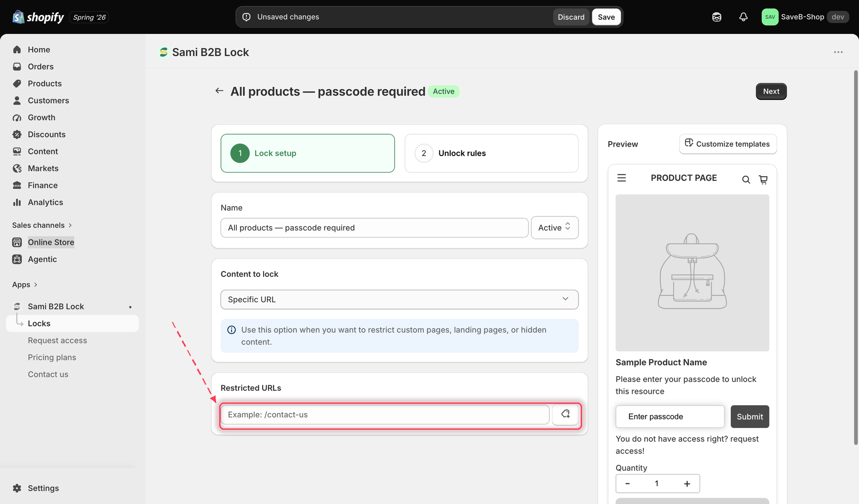This screenshot has width=859, height=504.
Task: Click Customize templates
Action: (728, 144)
